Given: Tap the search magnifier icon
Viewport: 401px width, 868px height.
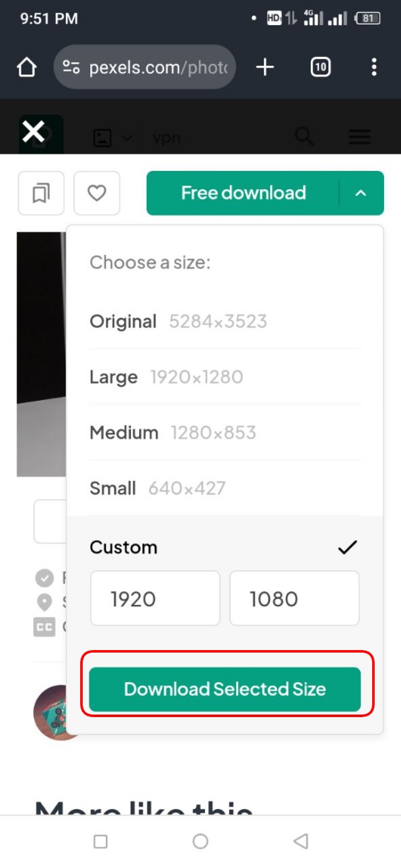Looking at the screenshot, I should [x=304, y=137].
